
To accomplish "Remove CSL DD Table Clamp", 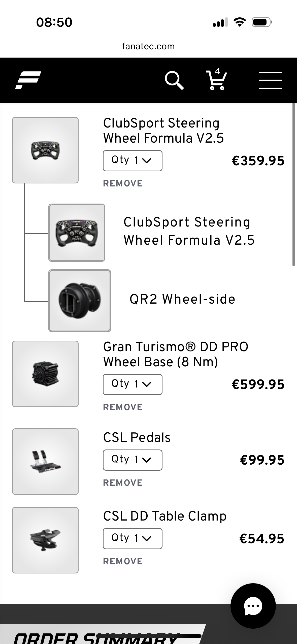I will click(123, 561).
